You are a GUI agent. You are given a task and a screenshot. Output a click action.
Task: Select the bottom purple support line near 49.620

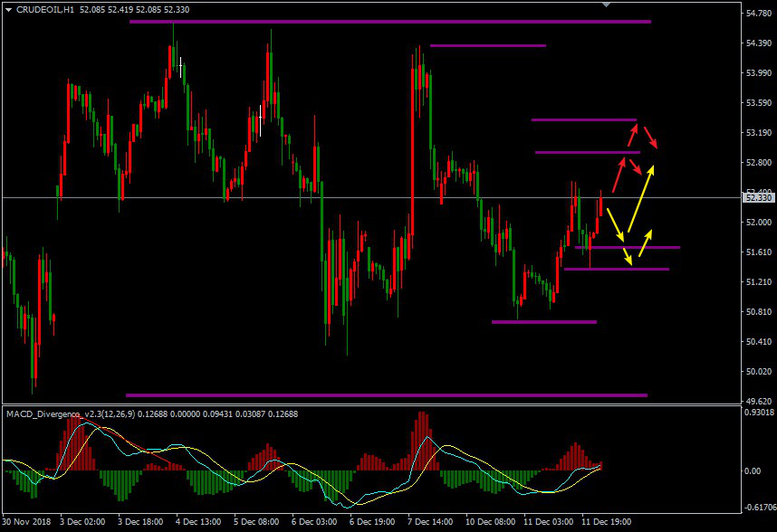click(x=387, y=394)
